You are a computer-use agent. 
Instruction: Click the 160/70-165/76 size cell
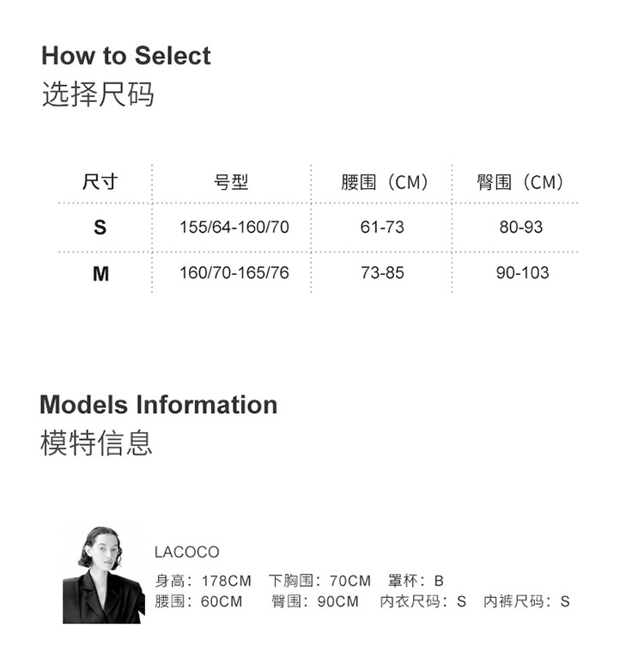tap(234, 272)
